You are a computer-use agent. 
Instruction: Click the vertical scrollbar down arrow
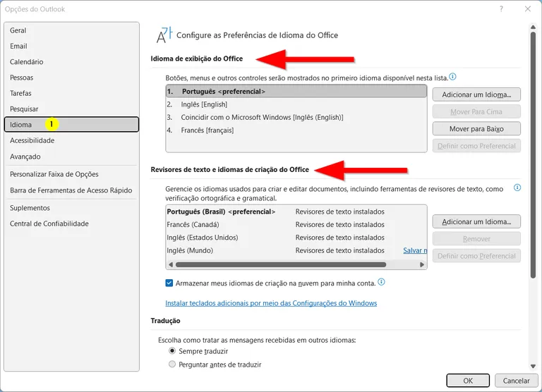coord(533,366)
